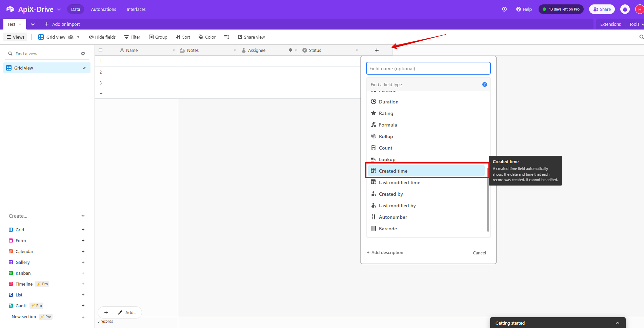Choose Last modified time field type

(x=427, y=182)
